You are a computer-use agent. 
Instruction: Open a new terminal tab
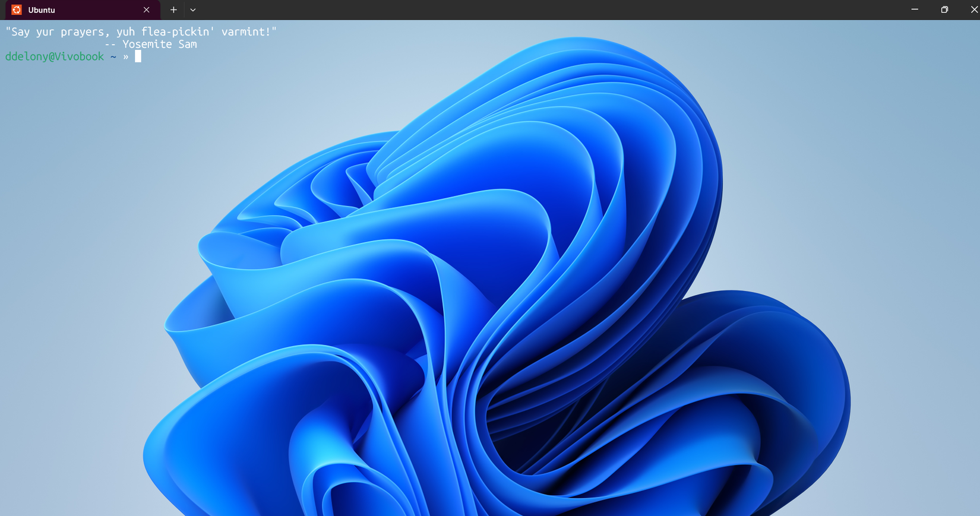pyautogui.click(x=173, y=10)
